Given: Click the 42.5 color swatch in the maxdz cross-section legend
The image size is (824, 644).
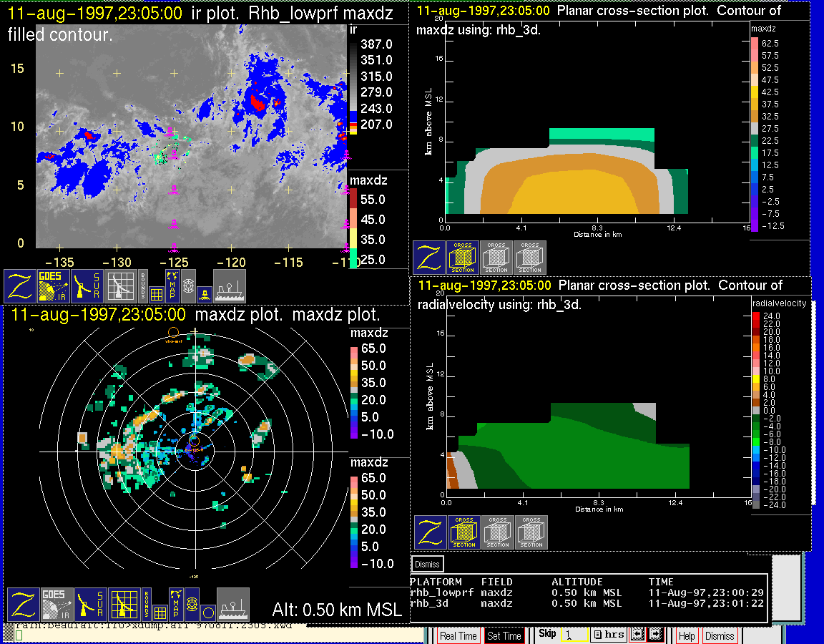Looking at the screenshot, I should coord(754,92).
